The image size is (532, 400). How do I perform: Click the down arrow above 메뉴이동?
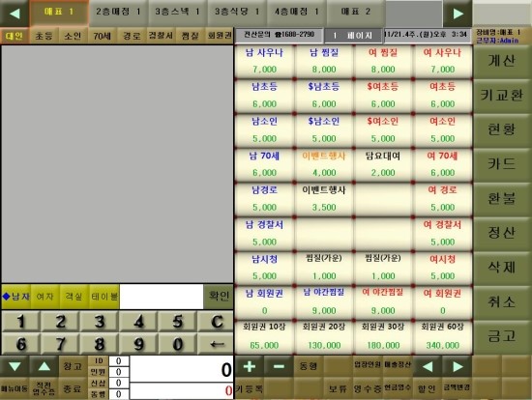(x=15, y=366)
